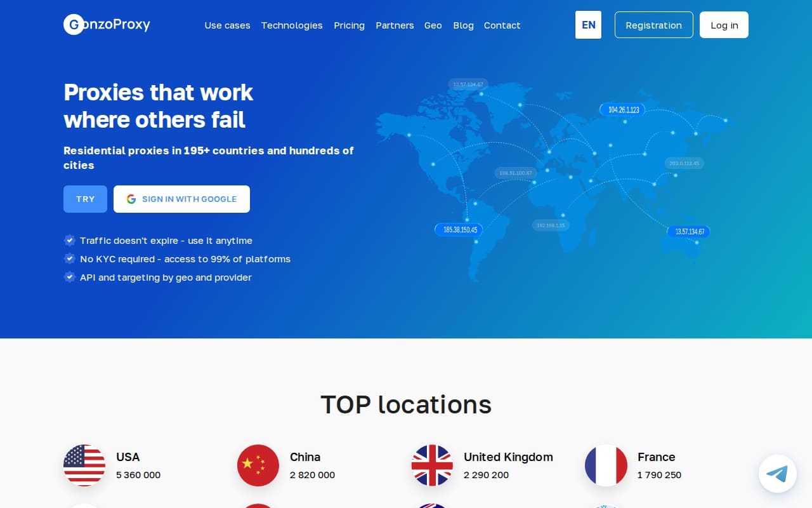812x508 pixels.
Task: Open the Partners page
Action: 395,25
